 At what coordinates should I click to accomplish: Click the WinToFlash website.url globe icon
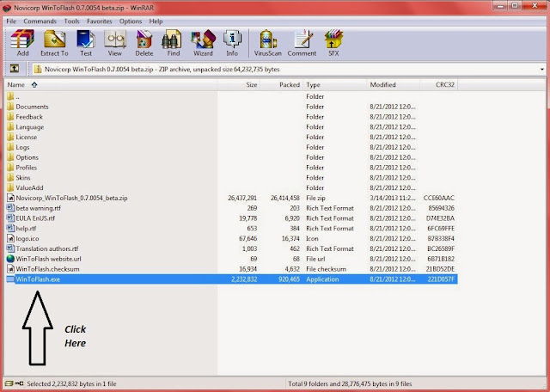click(10, 259)
